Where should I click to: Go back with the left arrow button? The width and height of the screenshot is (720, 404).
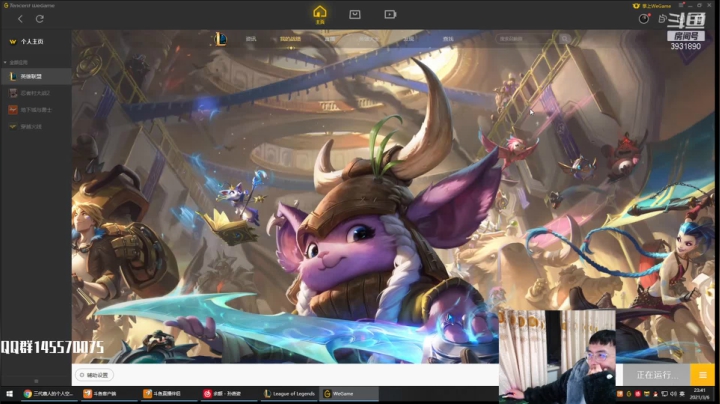20,19
